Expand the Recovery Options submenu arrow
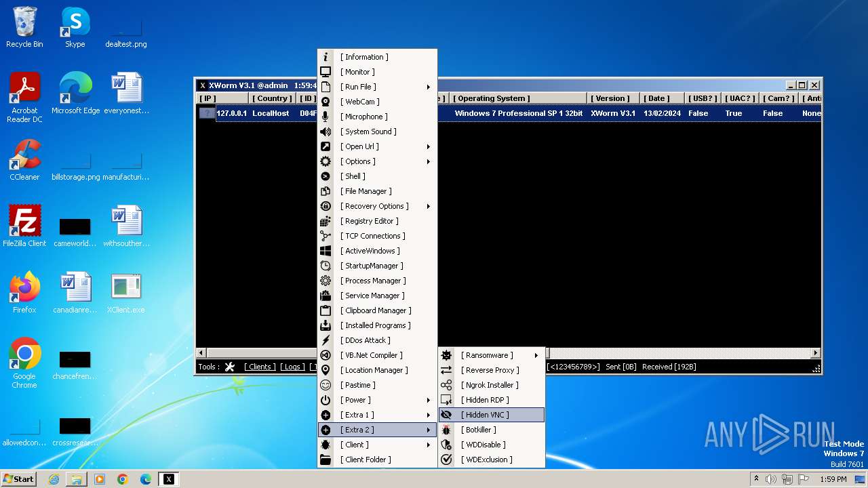 pyautogui.click(x=429, y=206)
